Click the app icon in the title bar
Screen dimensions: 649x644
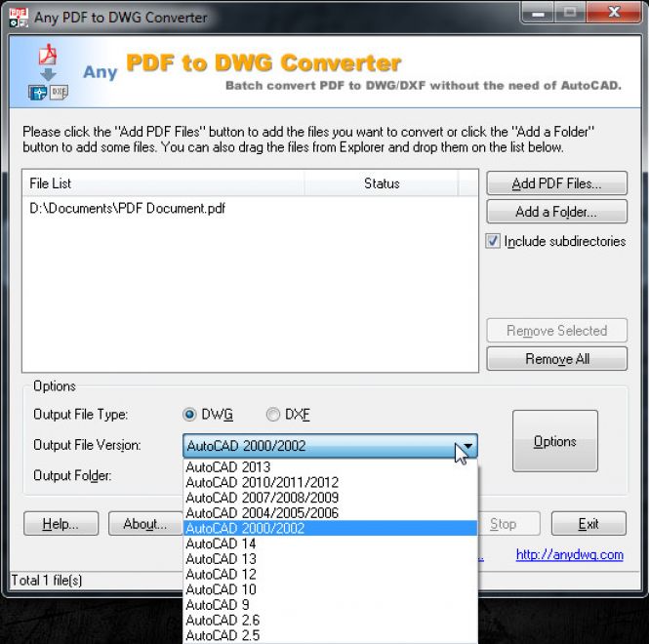pyautogui.click(x=19, y=18)
